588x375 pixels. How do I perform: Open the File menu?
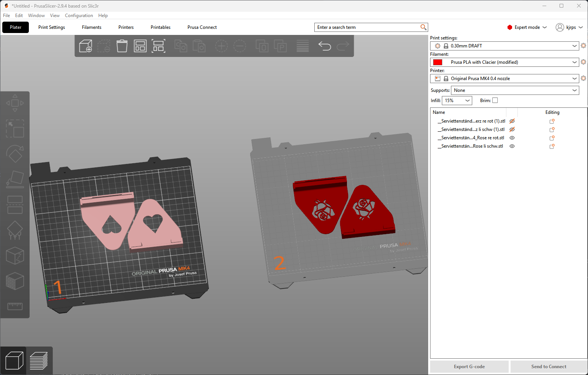(6, 16)
